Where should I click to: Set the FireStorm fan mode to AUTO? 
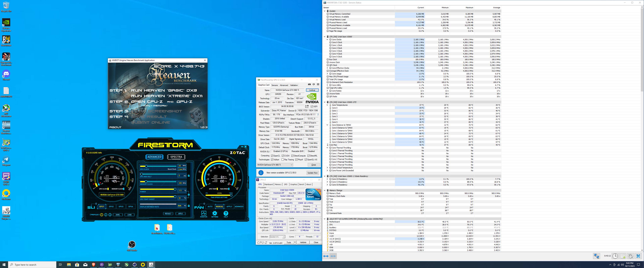tap(210, 207)
